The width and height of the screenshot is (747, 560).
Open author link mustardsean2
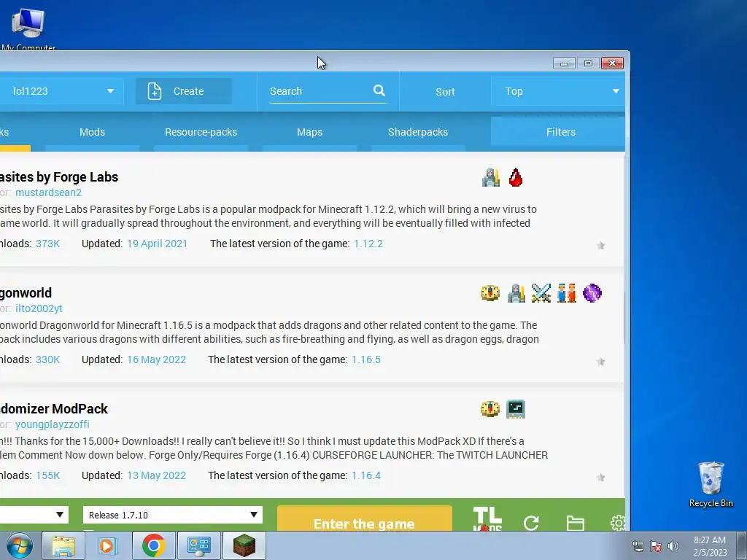pos(48,192)
